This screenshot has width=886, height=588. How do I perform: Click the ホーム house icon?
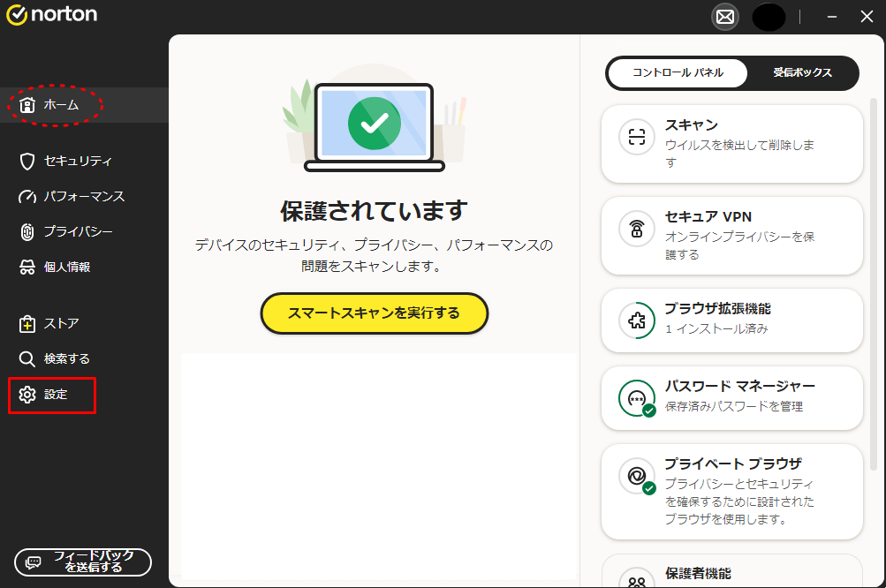click(x=27, y=105)
